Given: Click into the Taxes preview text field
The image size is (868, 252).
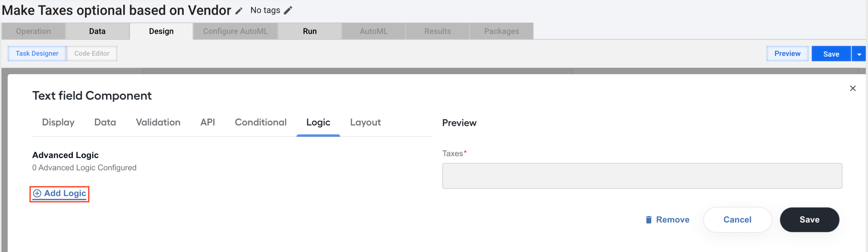Looking at the screenshot, I should [642, 176].
